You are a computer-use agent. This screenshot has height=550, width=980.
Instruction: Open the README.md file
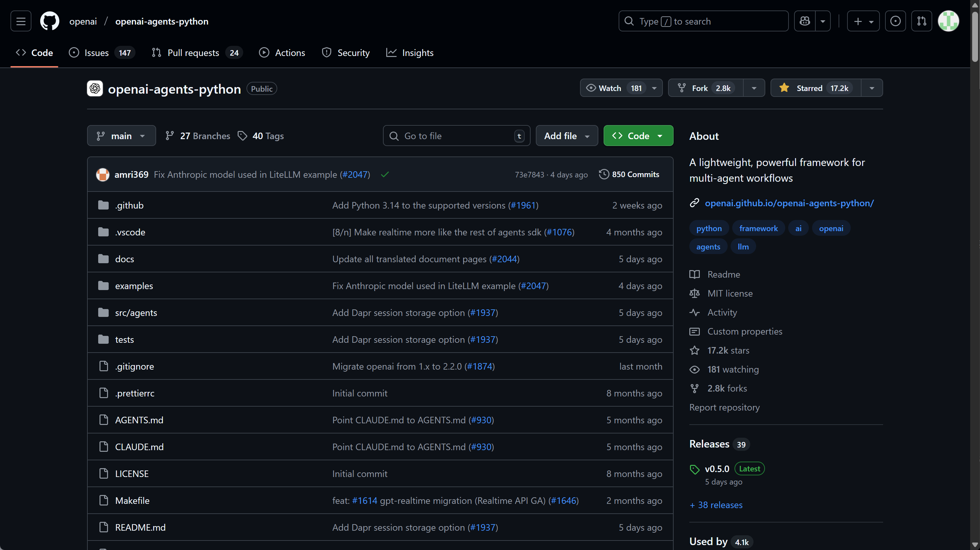point(140,527)
